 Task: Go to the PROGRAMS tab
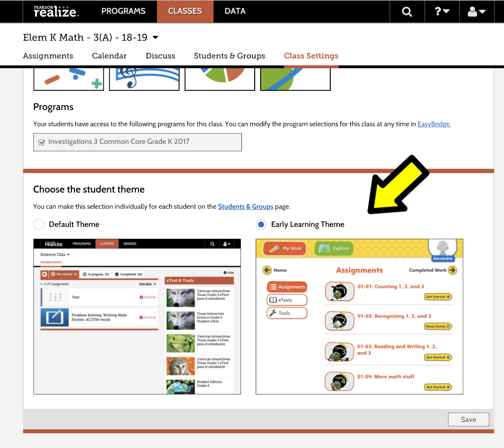click(x=123, y=11)
